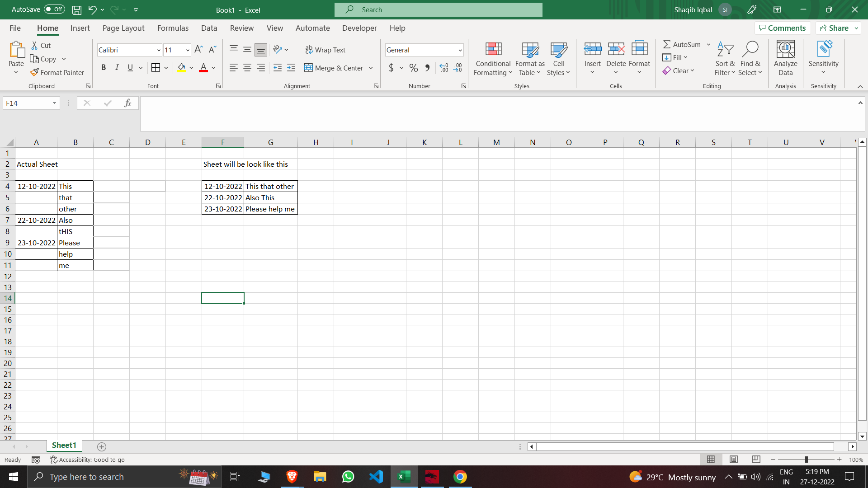The width and height of the screenshot is (868, 488).
Task: Enable Wrap Text for the cell
Action: [325, 50]
